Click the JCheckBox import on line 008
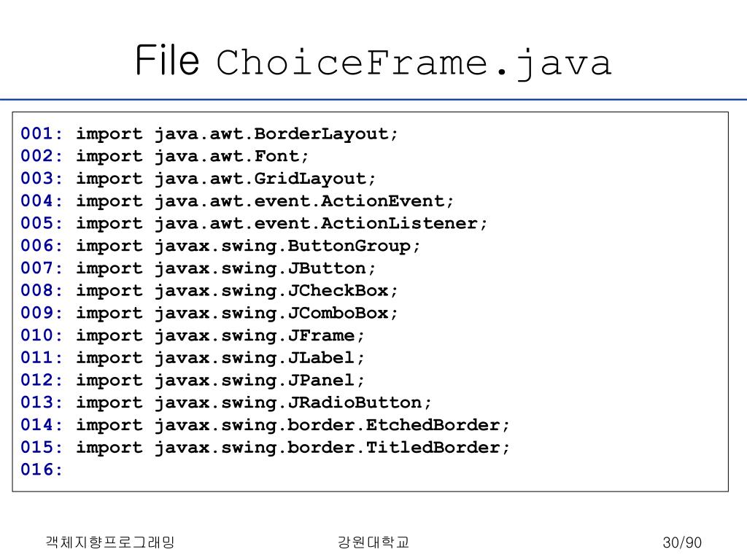 click(x=209, y=290)
